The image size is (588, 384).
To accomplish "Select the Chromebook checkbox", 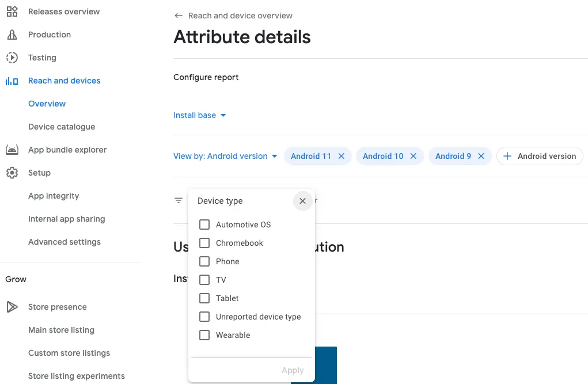I will [x=204, y=243].
